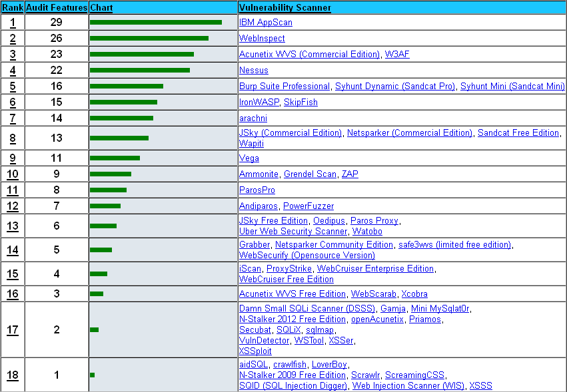This screenshot has width=567, height=392.
Task: Click WebCruiser Enterprise Edition link
Action: pyautogui.click(x=375, y=269)
